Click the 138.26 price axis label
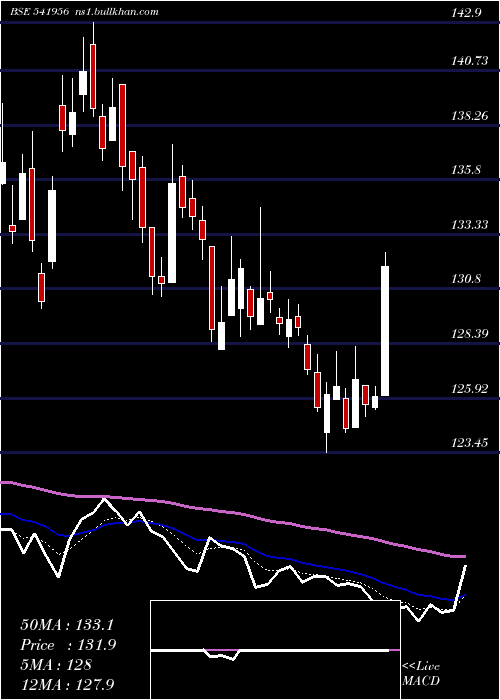The image size is (500, 700). click(470, 116)
